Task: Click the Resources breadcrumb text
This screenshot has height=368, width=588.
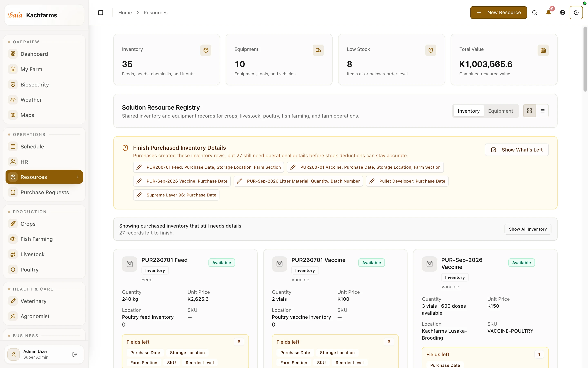Action: point(156,12)
